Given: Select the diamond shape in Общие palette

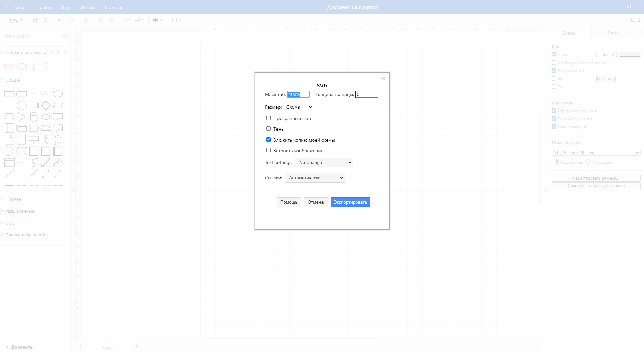Looking at the screenshot, I should pyautogui.click(x=46, y=105).
